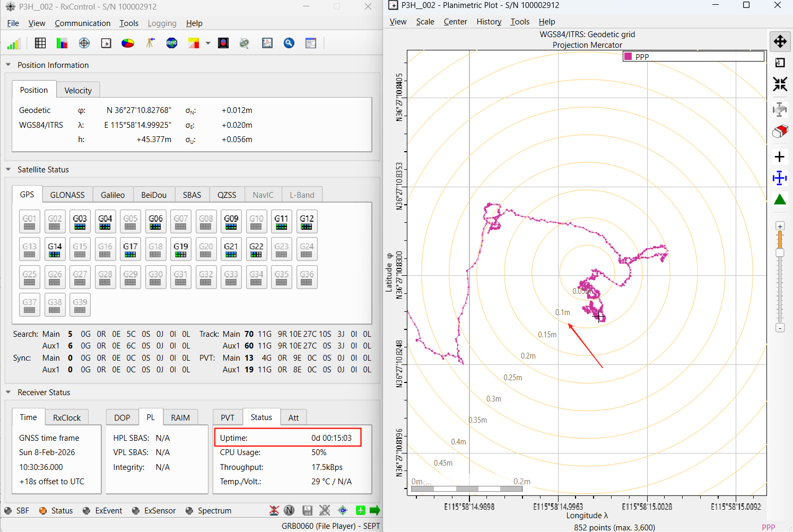The height and width of the screenshot is (532, 793).
Task: Switch to the Att tab
Action: point(293,417)
